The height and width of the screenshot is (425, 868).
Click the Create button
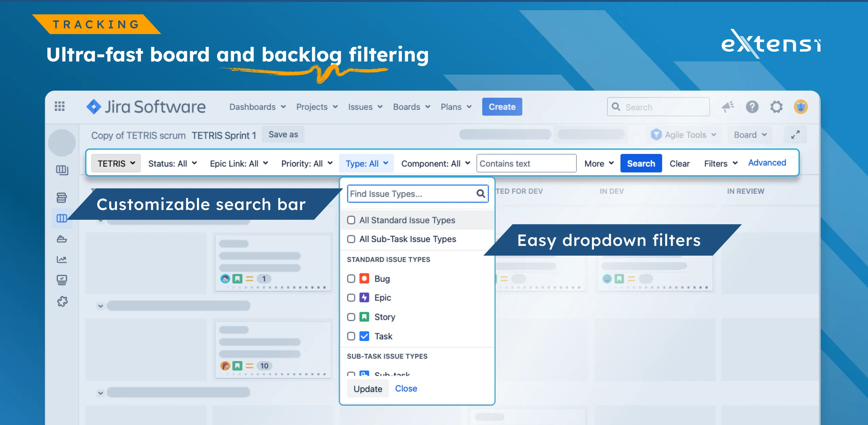coord(502,107)
